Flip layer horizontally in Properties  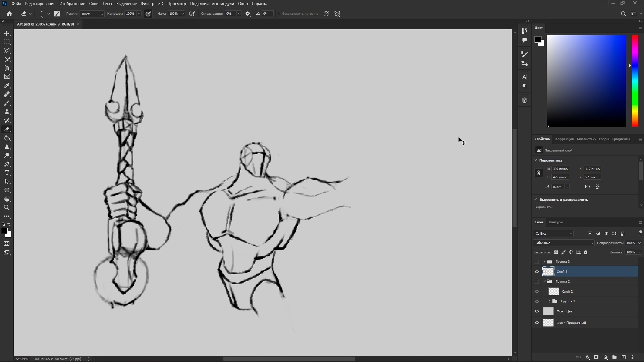pos(588,187)
